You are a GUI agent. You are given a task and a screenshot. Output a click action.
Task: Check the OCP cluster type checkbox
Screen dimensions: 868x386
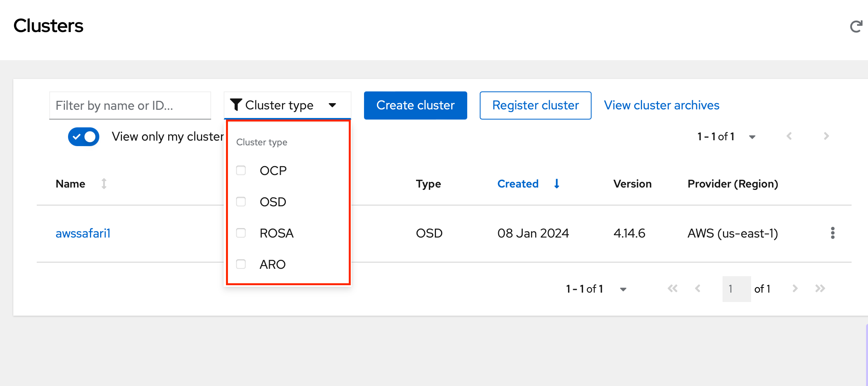pos(241,170)
